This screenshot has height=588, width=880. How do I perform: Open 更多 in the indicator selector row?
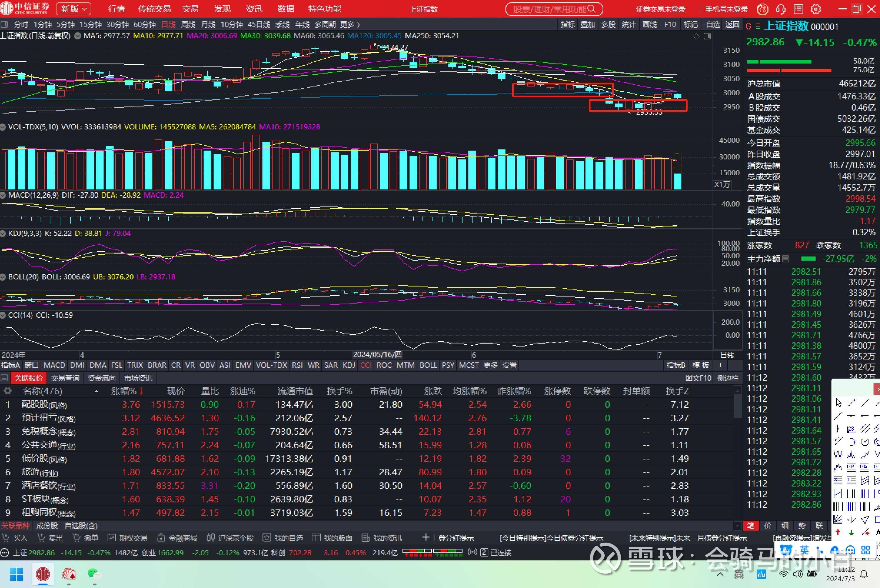tap(490, 365)
